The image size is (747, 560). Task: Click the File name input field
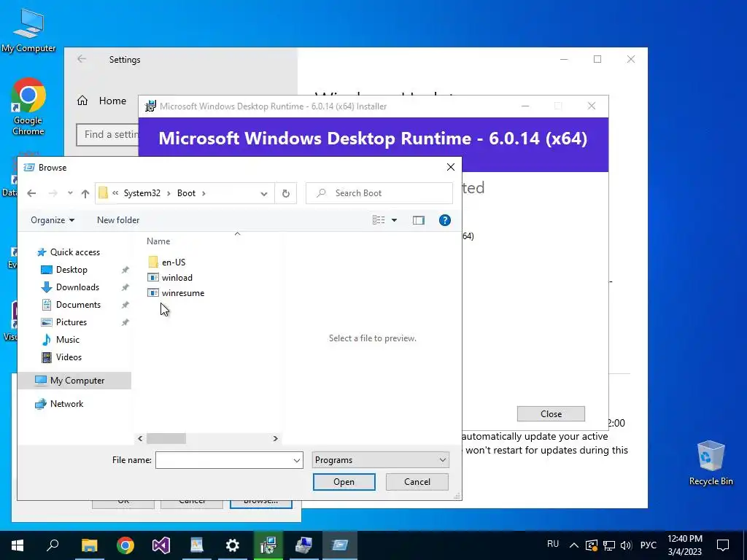pos(224,460)
